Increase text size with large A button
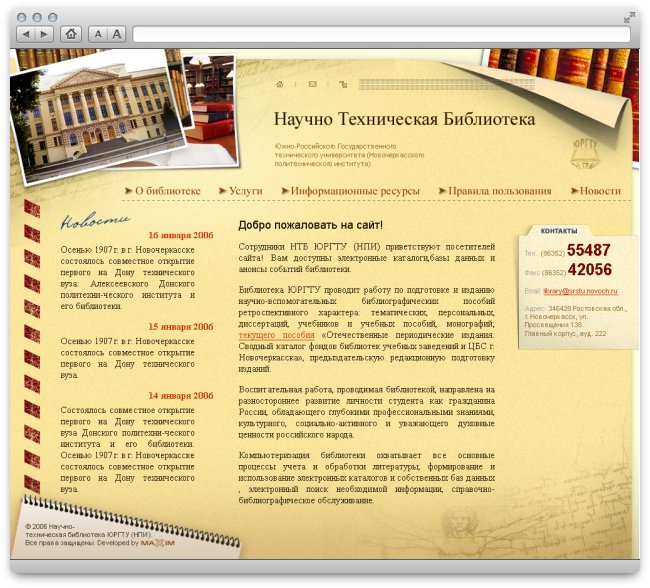This screenshot has height=588, width=650. tap(117, 34)
